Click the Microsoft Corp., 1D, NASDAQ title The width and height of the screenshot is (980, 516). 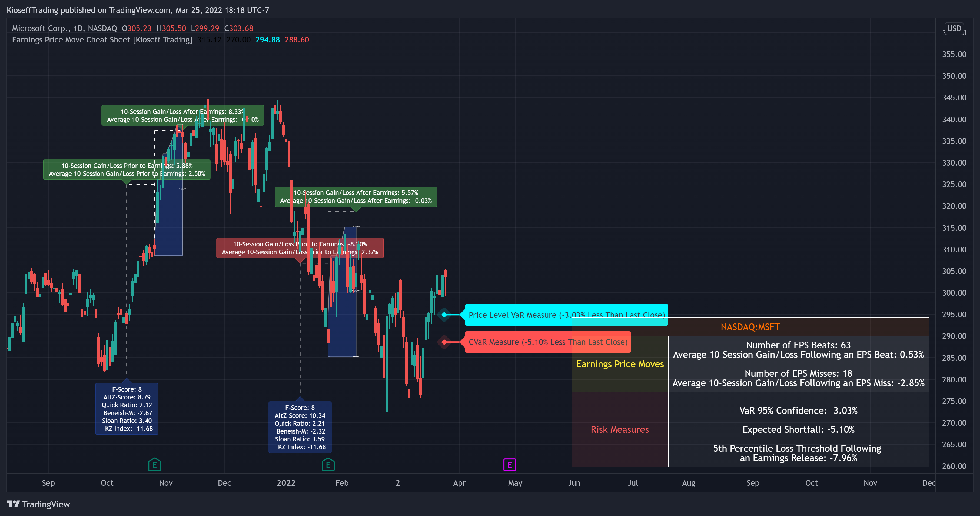64,28
